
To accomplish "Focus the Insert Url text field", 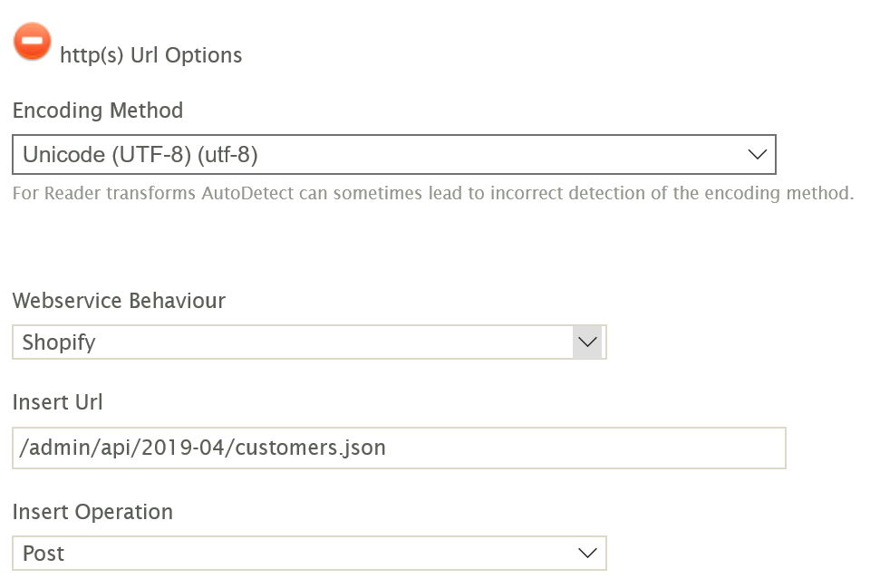I will [399, 448].
